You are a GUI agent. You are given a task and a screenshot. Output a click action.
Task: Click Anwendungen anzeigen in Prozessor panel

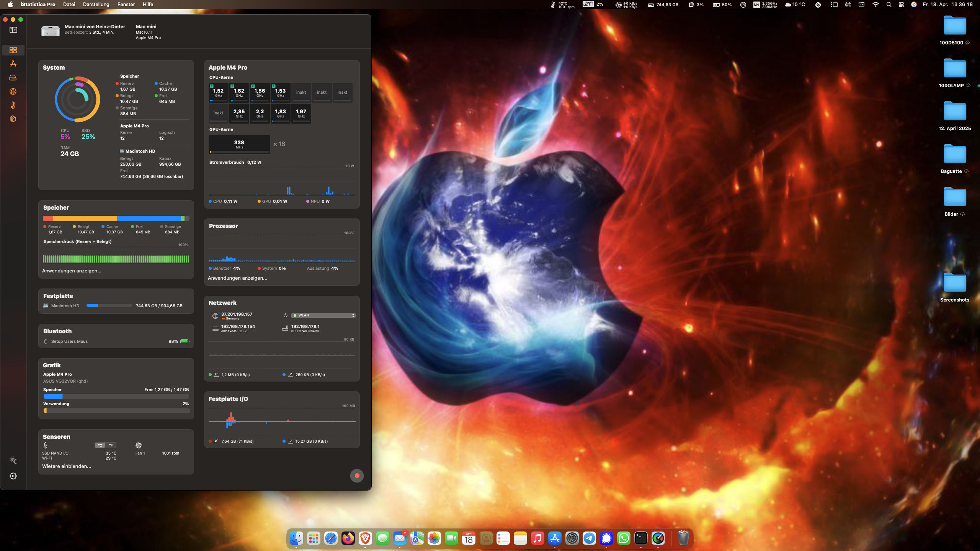(237, 278)
